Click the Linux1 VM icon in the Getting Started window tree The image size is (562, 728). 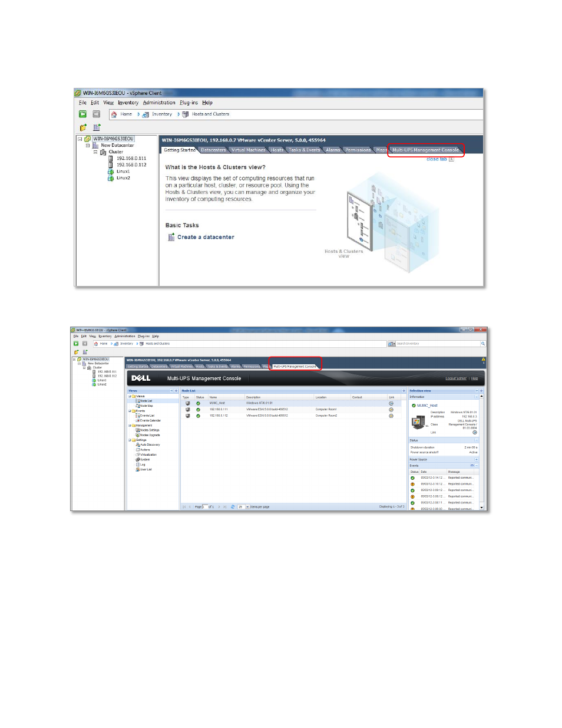(x=111, y=172)
